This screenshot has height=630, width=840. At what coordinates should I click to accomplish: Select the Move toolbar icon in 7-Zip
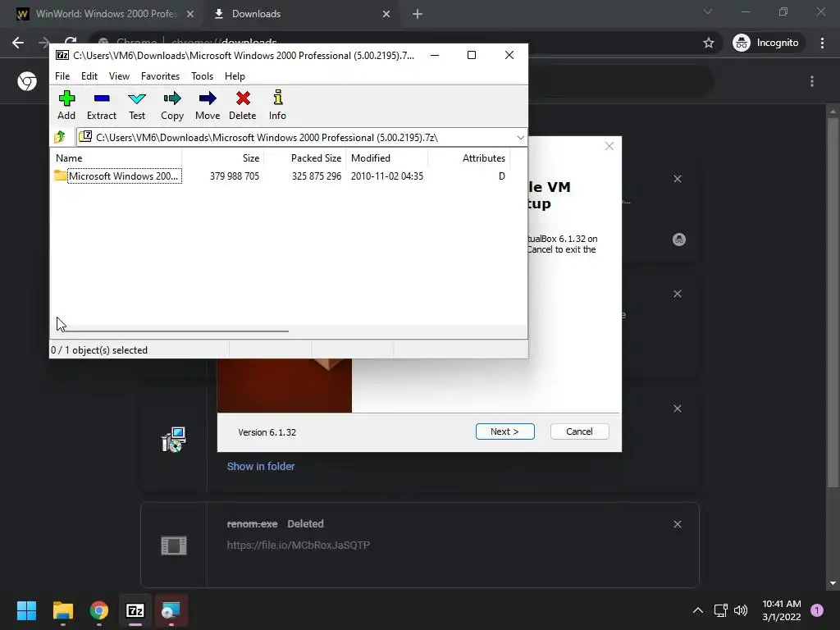point(208,105)
